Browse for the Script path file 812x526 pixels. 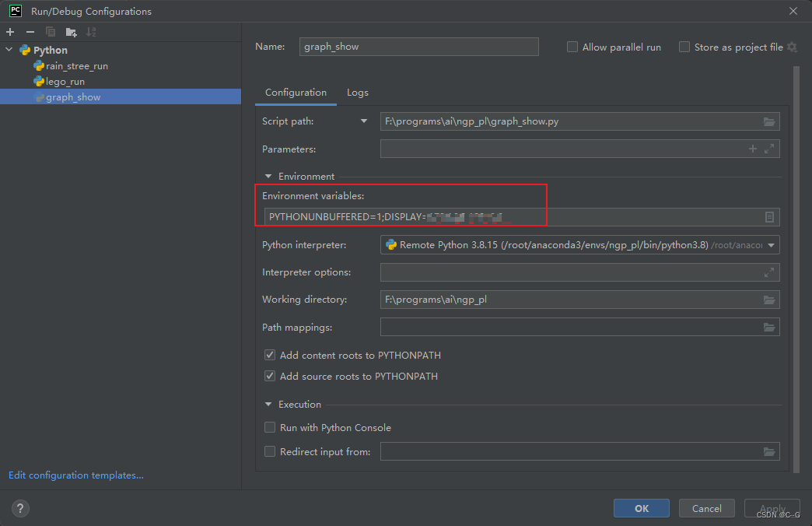[x=769, y=121]
